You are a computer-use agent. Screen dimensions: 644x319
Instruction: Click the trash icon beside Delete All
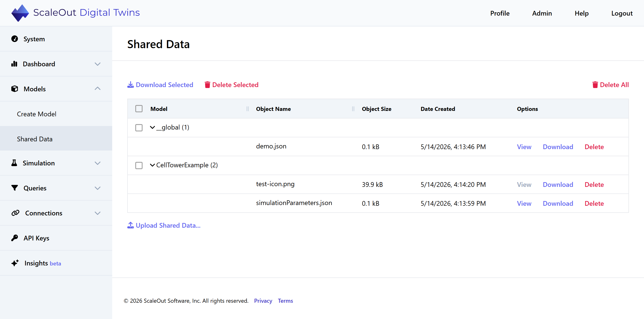tap(595, 85)
